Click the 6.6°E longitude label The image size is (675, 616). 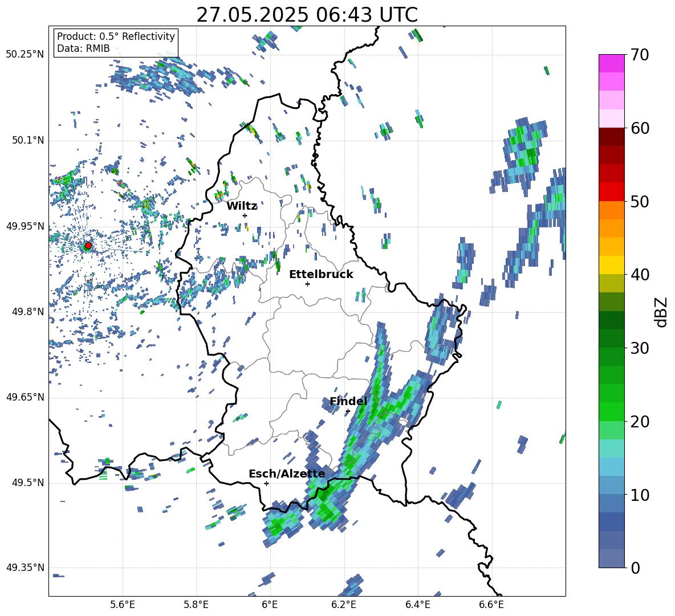(x=491, y=605)
